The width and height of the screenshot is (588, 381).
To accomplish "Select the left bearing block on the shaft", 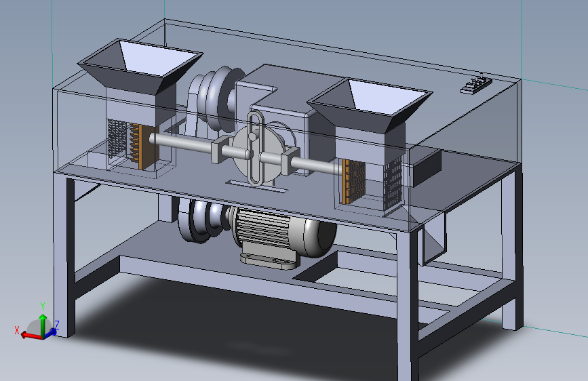I will click(x=220, y=150).
